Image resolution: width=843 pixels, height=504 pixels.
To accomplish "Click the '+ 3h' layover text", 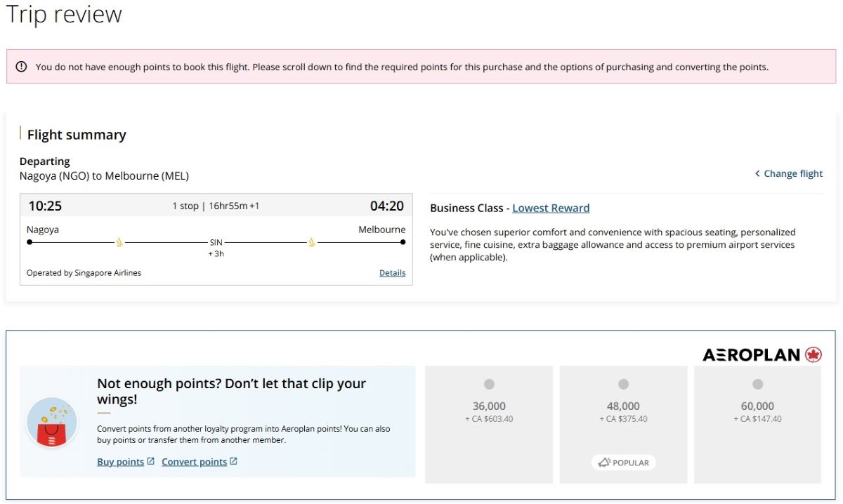I will pos(216,253).
